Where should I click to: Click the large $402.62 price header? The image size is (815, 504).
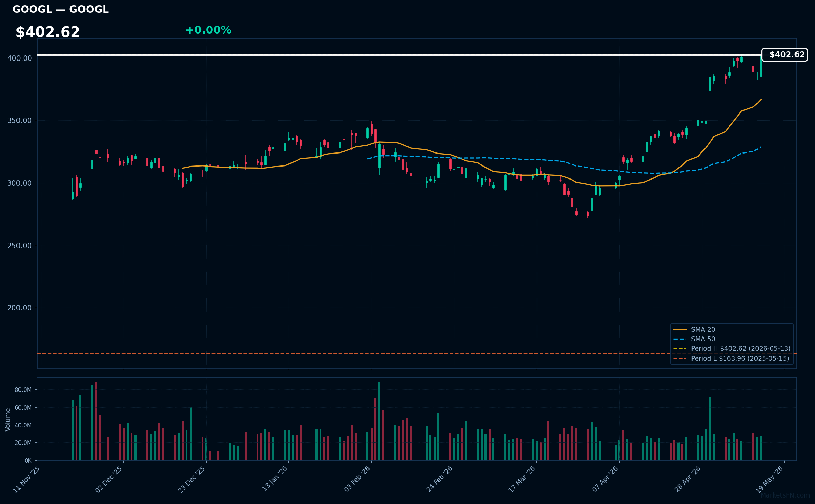(x=48, y=32)
